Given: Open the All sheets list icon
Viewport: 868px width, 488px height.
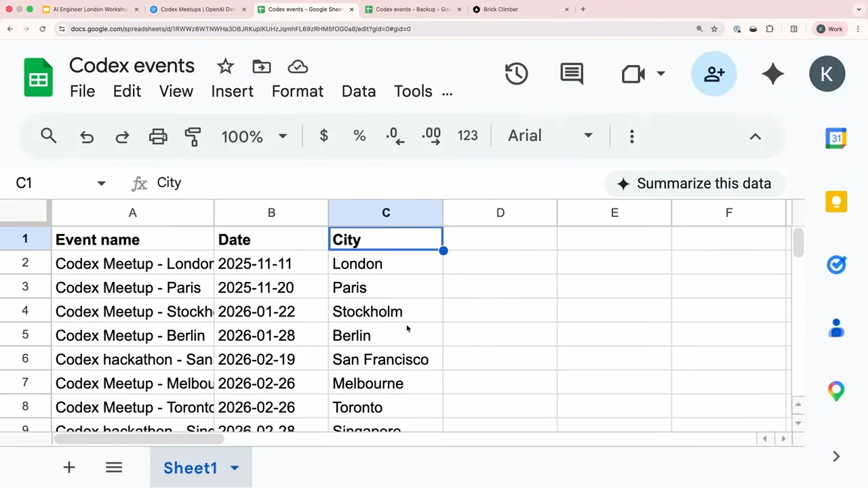Looking at the screenshot, I should [x=114, y=468].
